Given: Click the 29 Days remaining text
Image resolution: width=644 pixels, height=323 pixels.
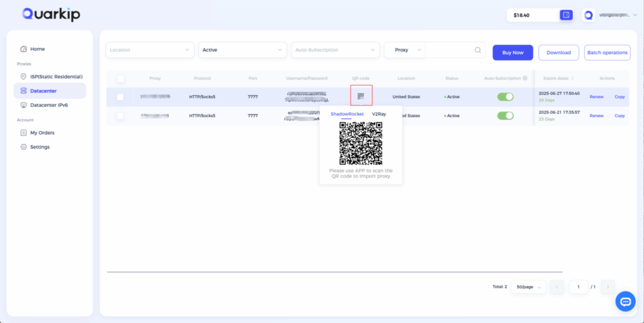Looking at the screenshot, I should (547, 100).
